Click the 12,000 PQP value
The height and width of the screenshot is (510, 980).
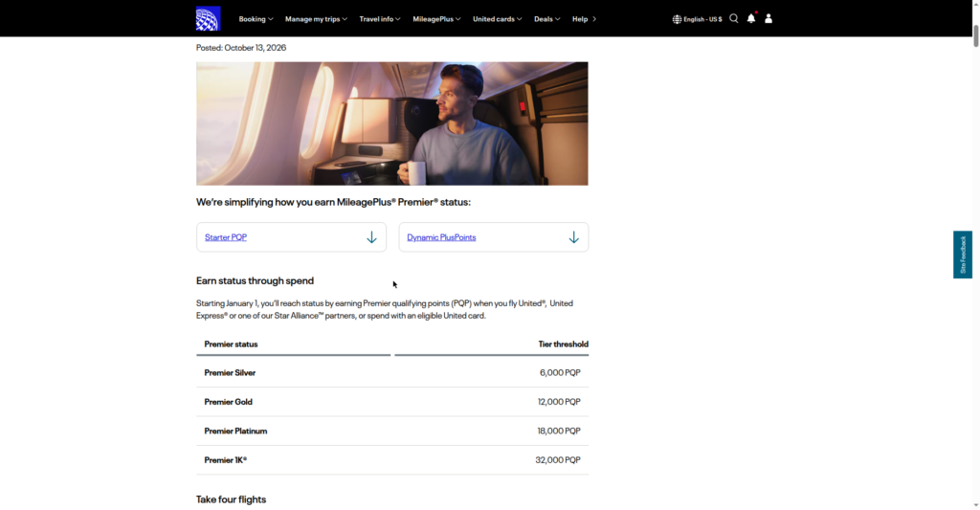559,402
